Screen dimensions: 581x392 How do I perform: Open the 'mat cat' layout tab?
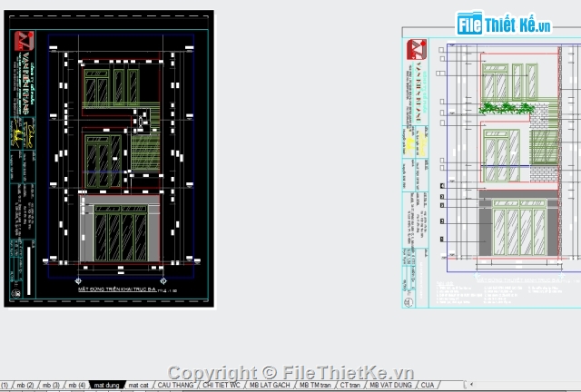(x=138, y=386)
